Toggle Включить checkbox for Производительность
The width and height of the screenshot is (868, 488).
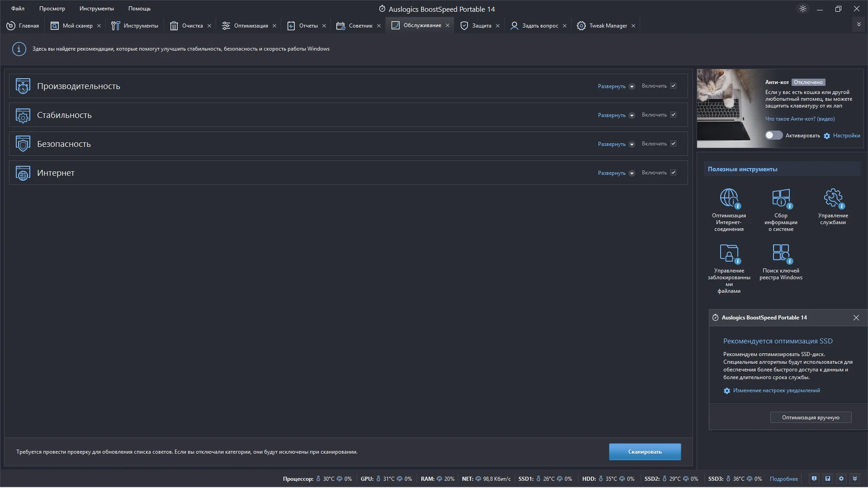674,86
